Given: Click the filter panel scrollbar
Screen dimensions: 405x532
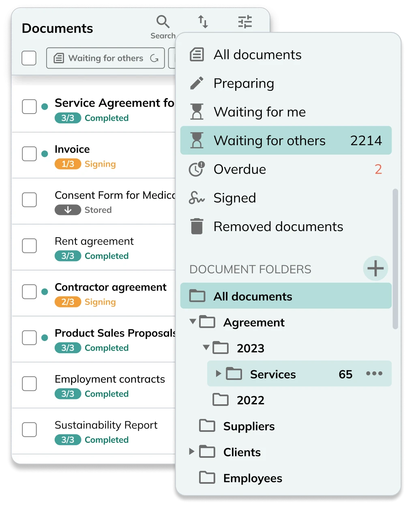Looking at the screenshot, I should (395, 259).
